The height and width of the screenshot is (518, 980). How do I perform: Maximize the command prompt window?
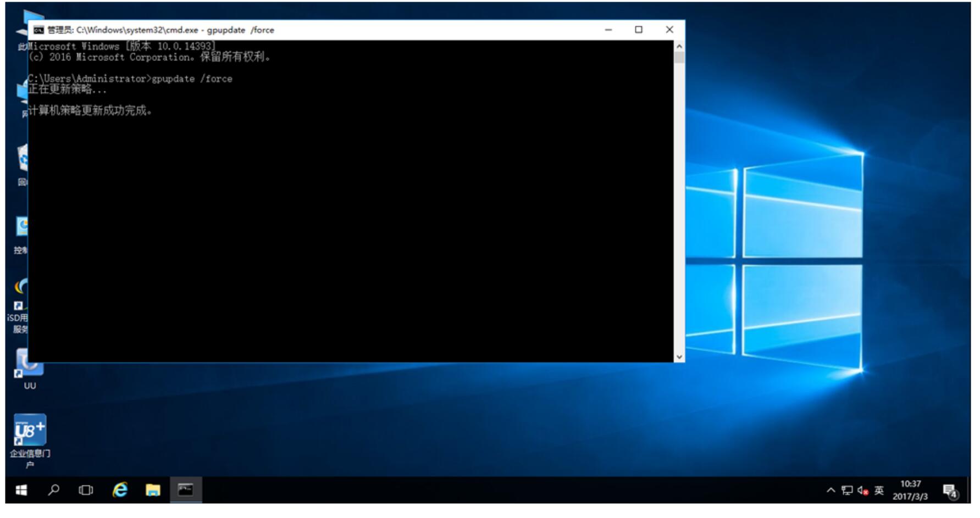639,30
